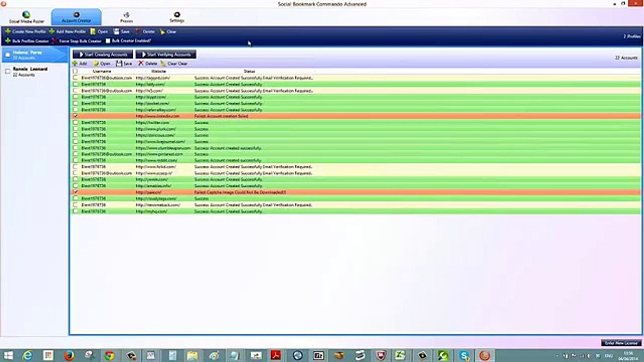The image size is (644, 362).
Task: Uncheck the Captcha Image failed row checkbox
Action: [x=75, y=192]
